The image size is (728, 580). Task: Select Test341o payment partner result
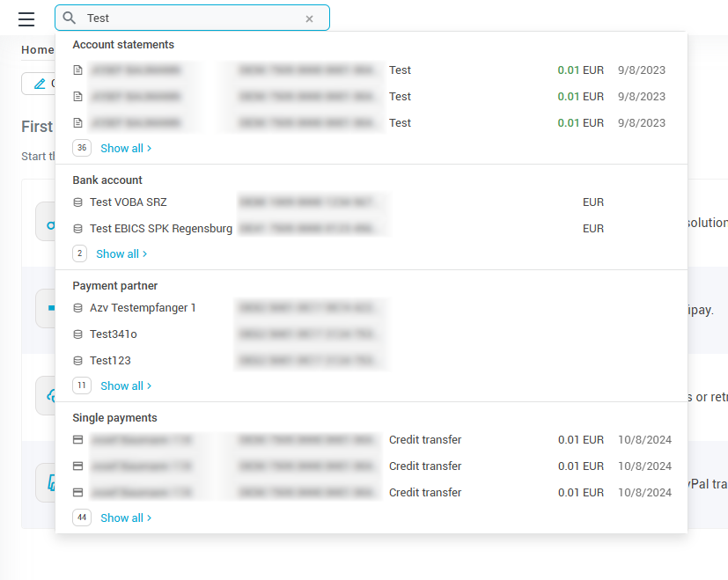click(114, 334)
